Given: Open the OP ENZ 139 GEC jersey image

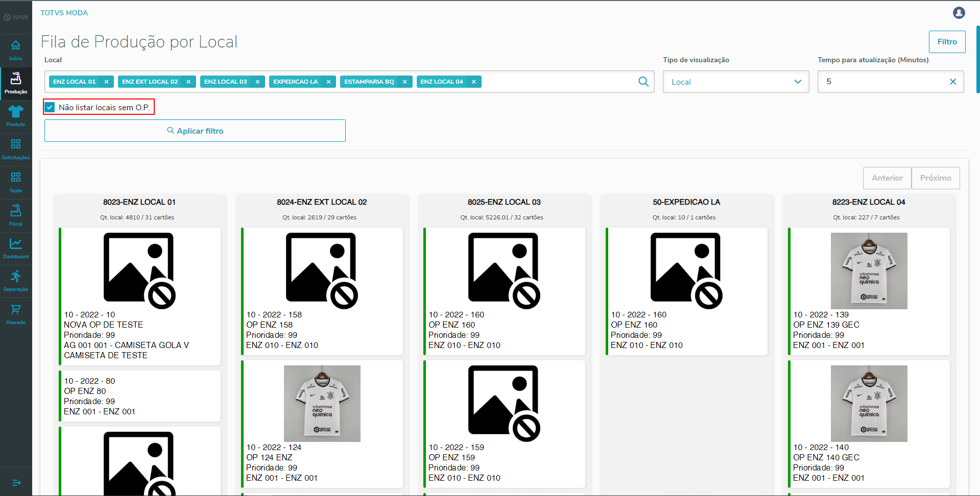Looking at the screenshot, I should click(869, 271).
